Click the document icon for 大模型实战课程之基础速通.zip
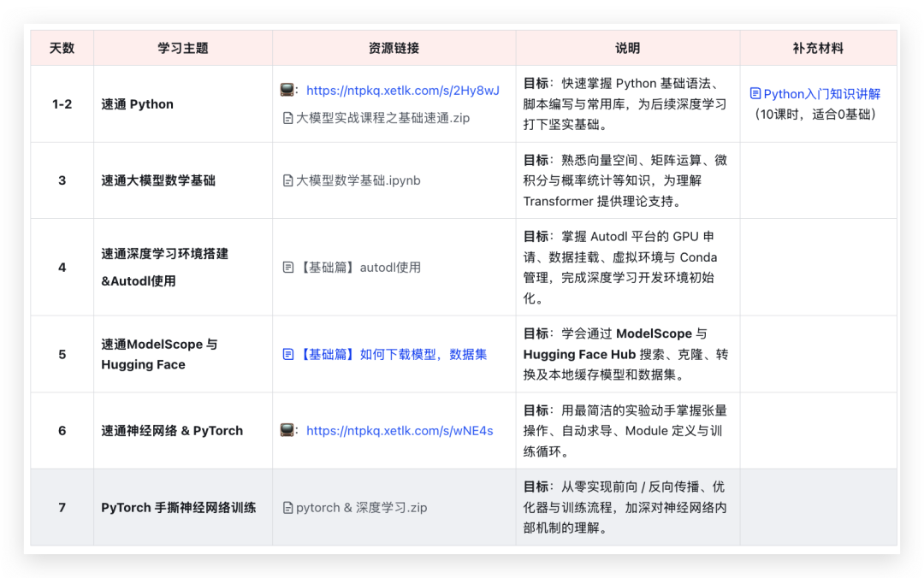This screenshot has width=924, height=578. 287,117
